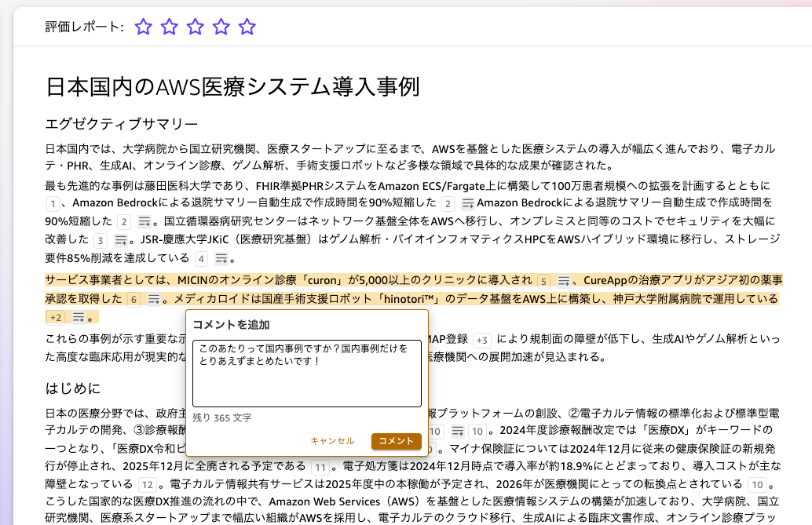Click the third rating star
The width and height of the screenshot is (812, 525).
(196, 27)
